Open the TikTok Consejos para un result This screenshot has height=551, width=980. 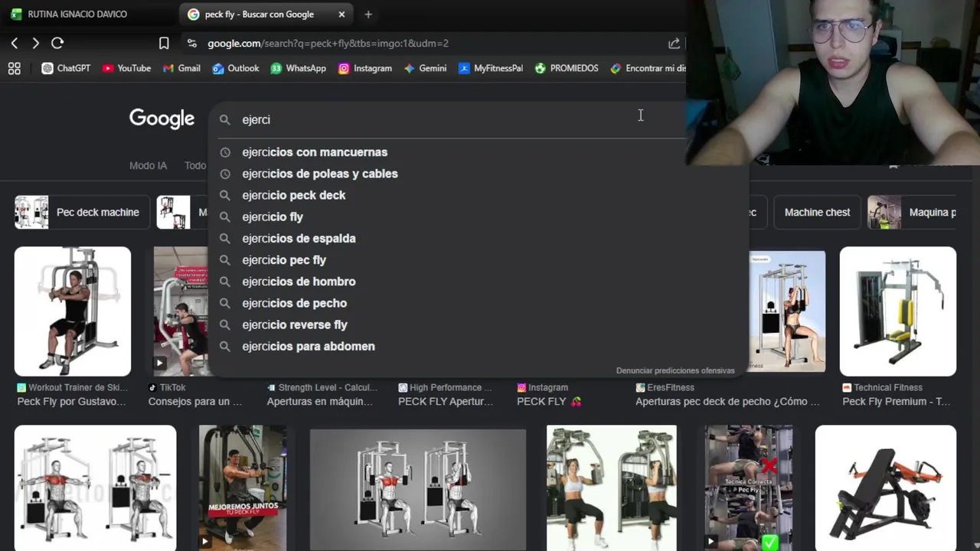pyautogui.click(x=194, y=402)
